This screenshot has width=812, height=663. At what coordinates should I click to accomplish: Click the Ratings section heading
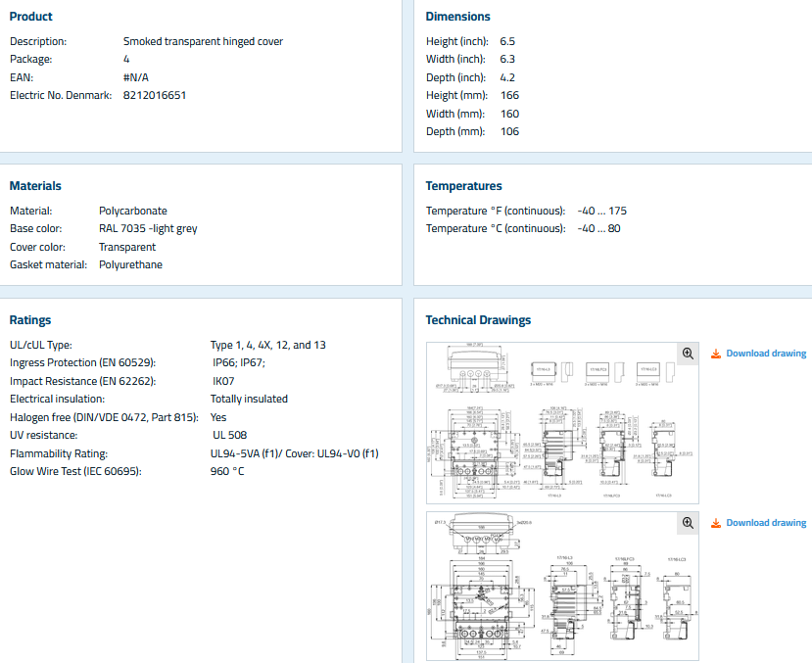click(30, 320)
